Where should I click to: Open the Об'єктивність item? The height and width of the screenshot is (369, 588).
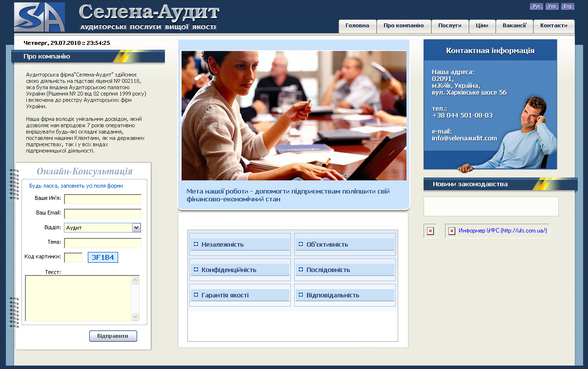[345, 244]
